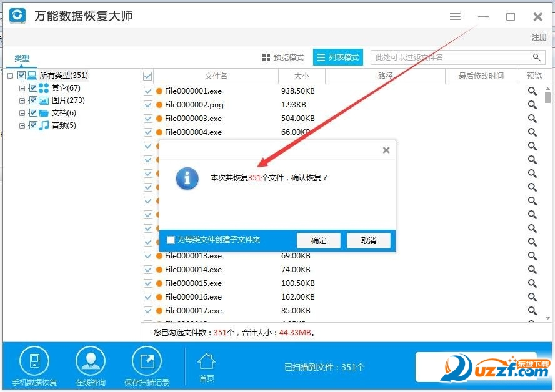Toggle the File0000014.exe row checkbox
The width and height of the screenshot is (555, 392).
[148, 270]
